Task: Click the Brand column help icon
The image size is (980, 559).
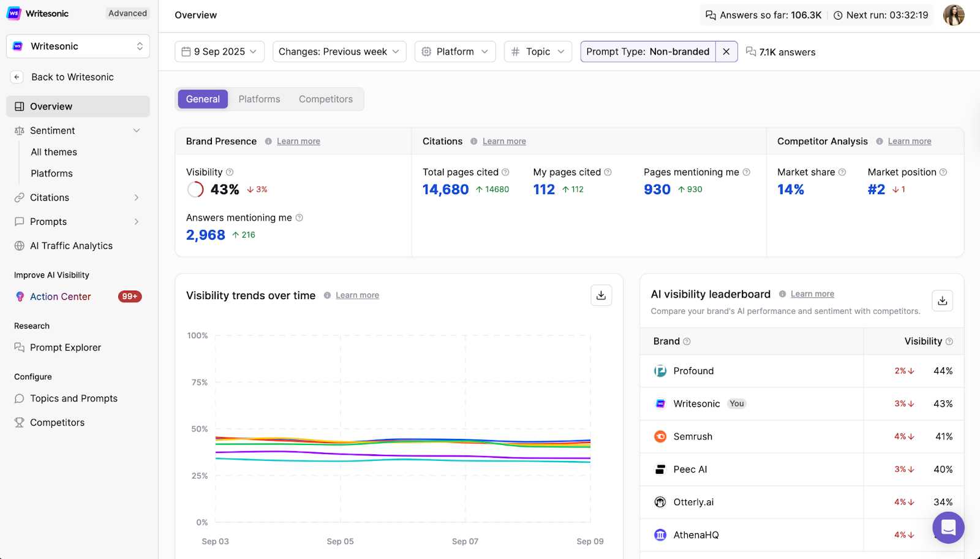Action: click(687, 341)
